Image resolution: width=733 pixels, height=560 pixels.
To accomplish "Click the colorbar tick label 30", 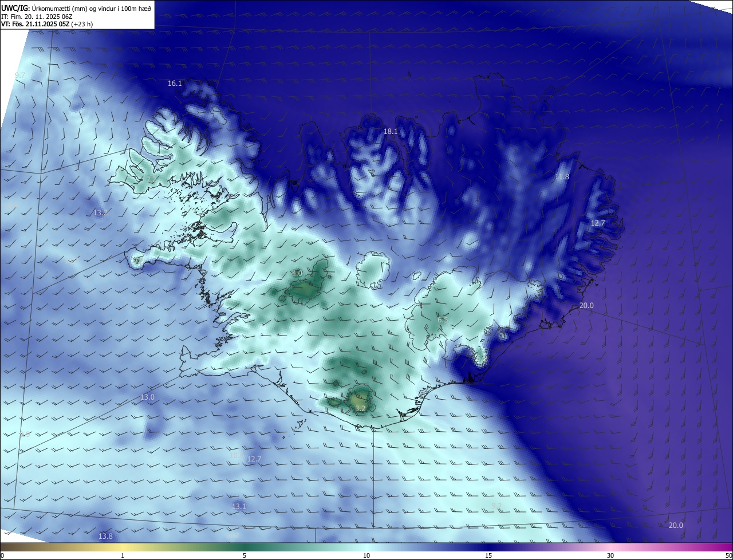I will tap(610, 555).
